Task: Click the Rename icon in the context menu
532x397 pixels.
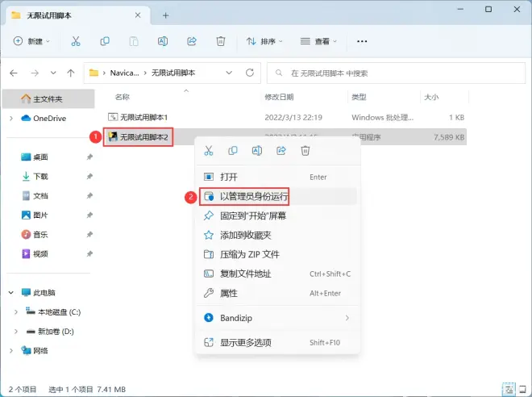Action: pyautogui.click(x=257, y=150)
